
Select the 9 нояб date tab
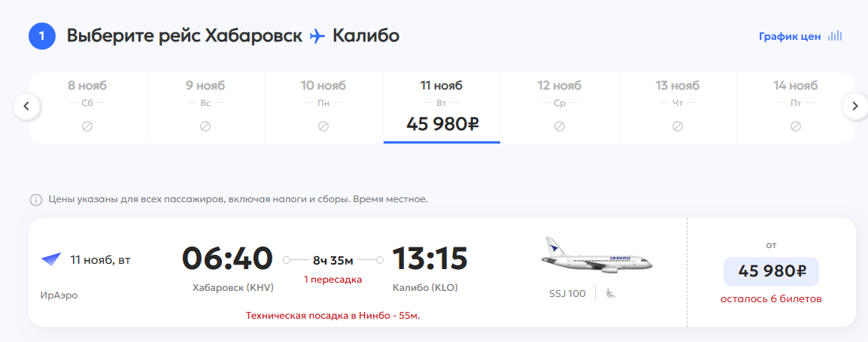pyautogui.click(x=205, y=107)
